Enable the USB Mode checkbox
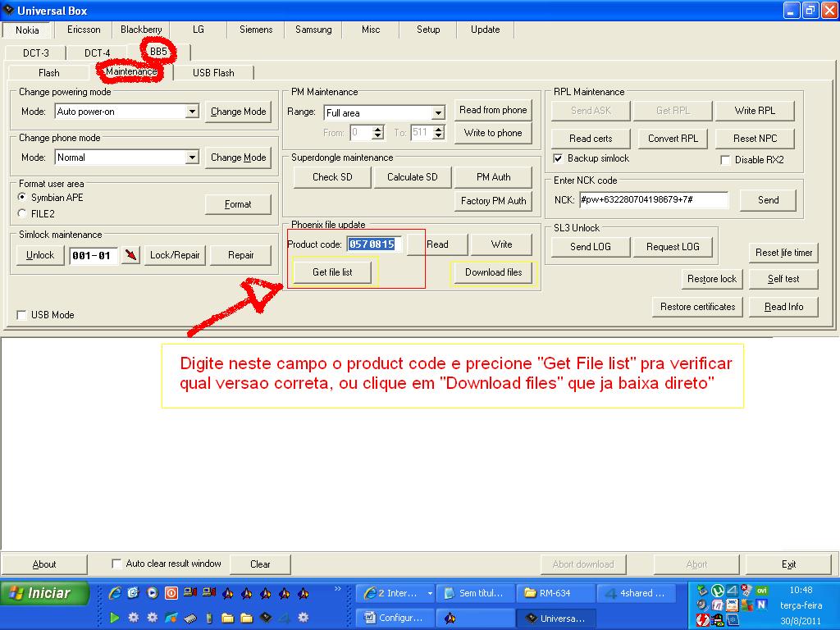 click(x=22, y=315)
